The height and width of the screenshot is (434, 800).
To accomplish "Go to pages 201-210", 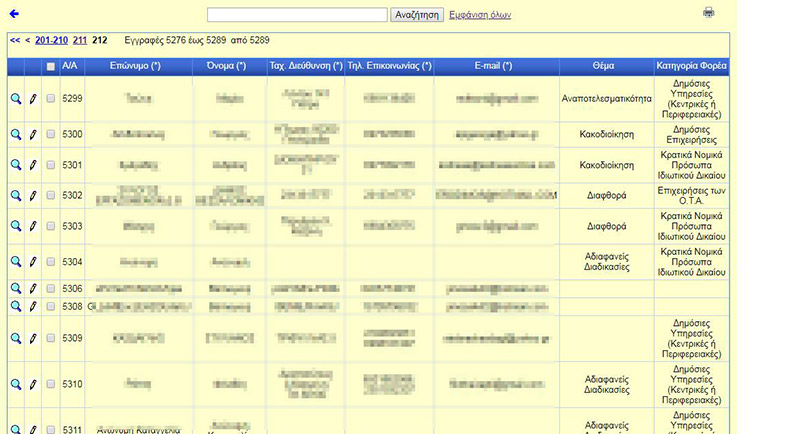I will 51,41.
